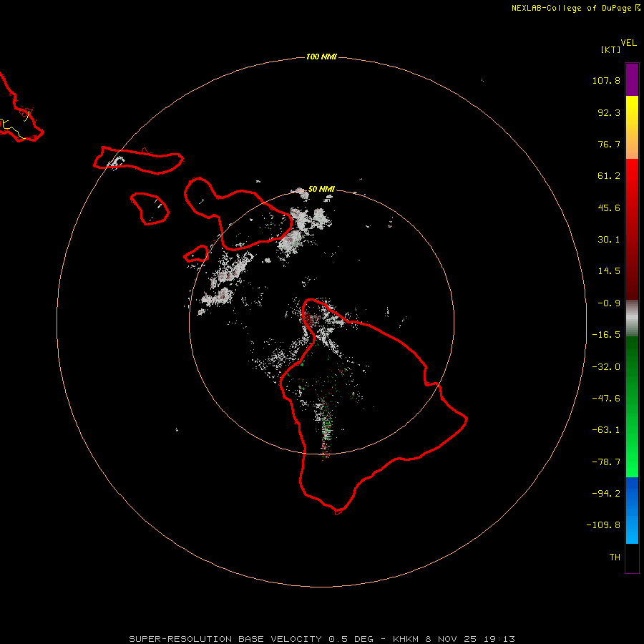Click the 30.1 legend value
This screenshot has height=644, width=644.
609,240
